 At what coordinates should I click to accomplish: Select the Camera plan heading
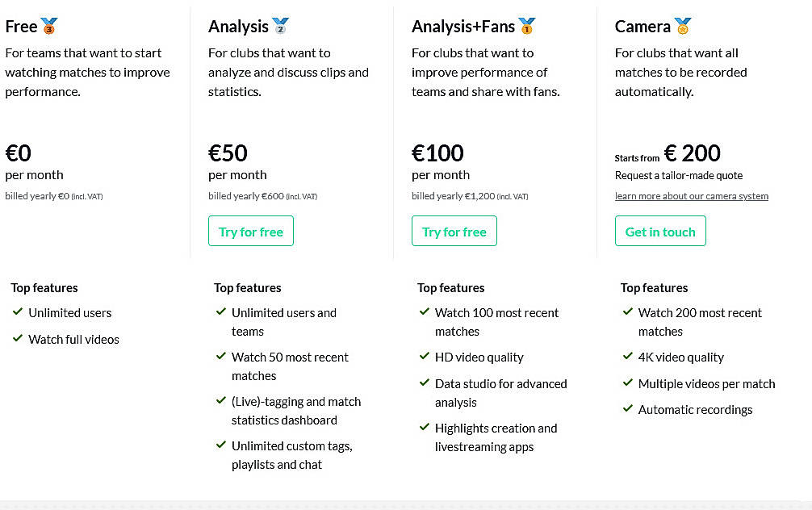[642, 27]
